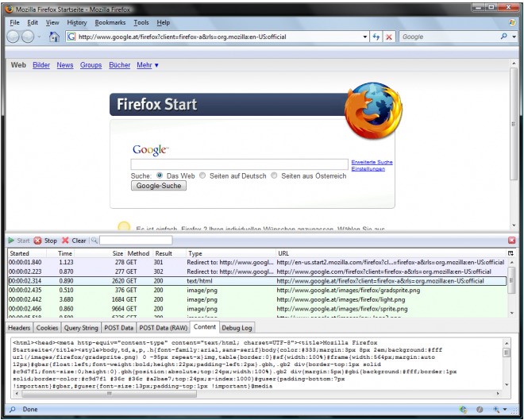Open the View menu
524x420 pixels.
[x=52, y=22]
